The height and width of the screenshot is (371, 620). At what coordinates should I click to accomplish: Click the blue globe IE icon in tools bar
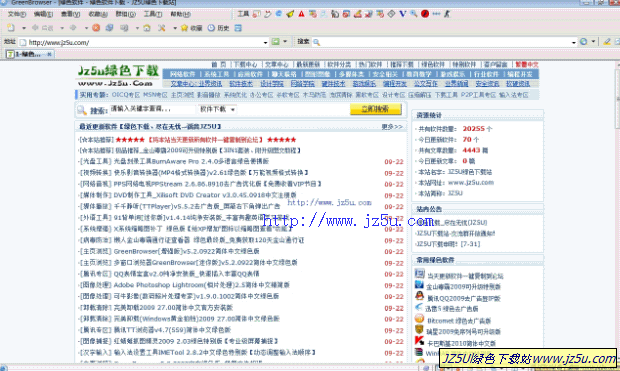tap(279, 14)
